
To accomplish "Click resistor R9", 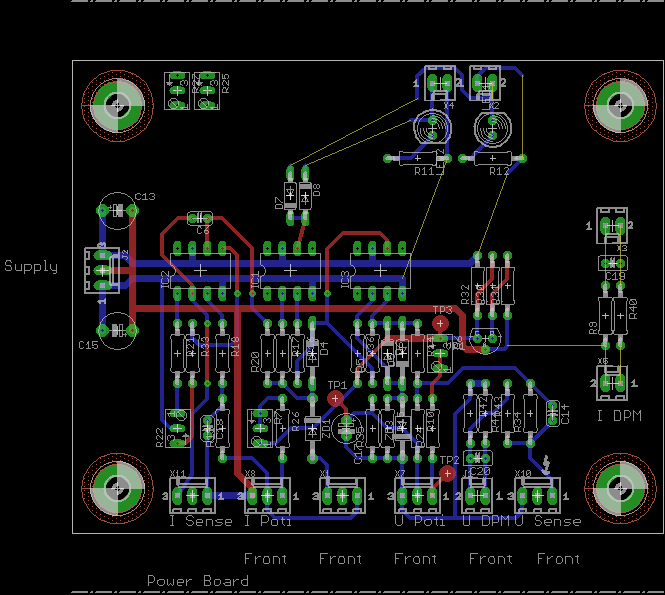I will coord(605,316).
